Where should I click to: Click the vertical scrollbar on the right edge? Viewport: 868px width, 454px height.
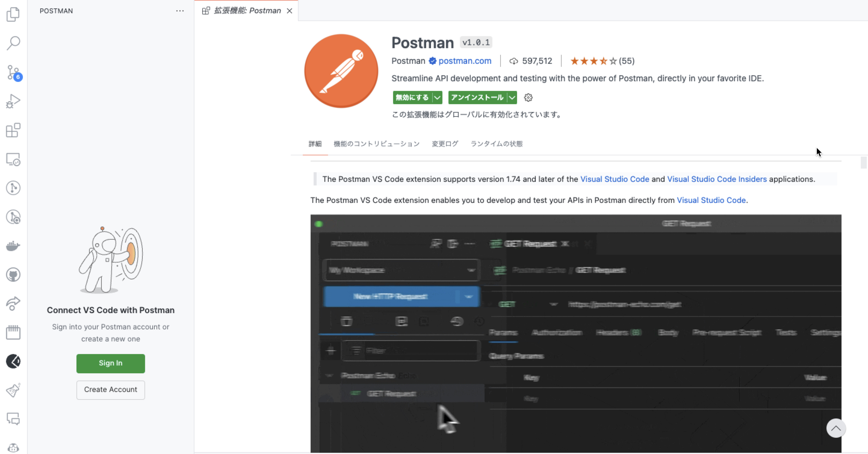click(863, 163)
